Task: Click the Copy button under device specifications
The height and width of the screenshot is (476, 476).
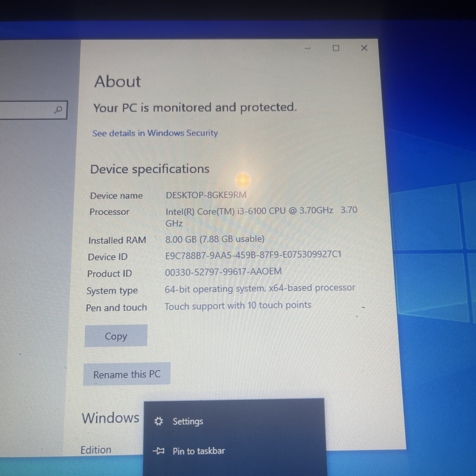Action: click(x=116, y=336)
